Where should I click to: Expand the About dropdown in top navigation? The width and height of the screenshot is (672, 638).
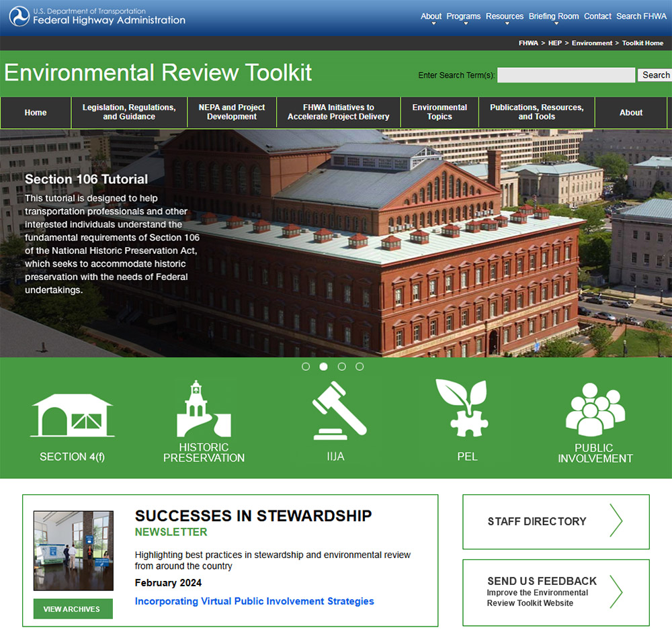(431, 16)
